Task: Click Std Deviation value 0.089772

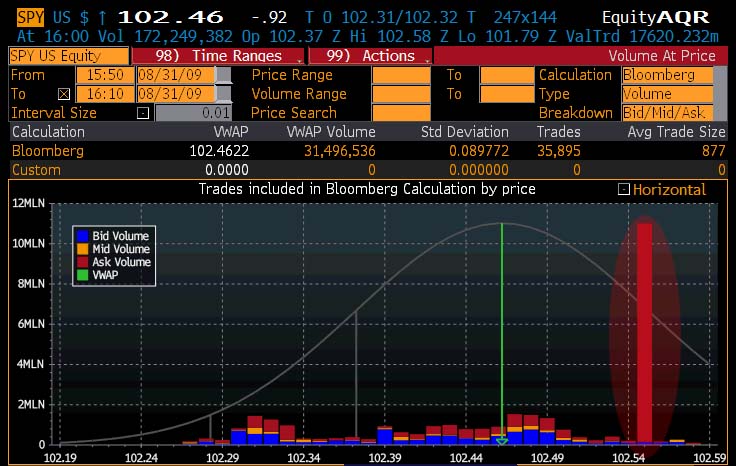Action: click(479, 151)
